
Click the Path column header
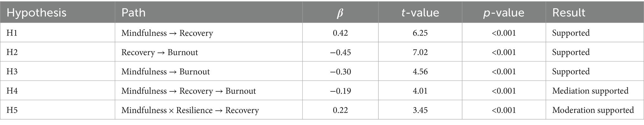point(133,13)
